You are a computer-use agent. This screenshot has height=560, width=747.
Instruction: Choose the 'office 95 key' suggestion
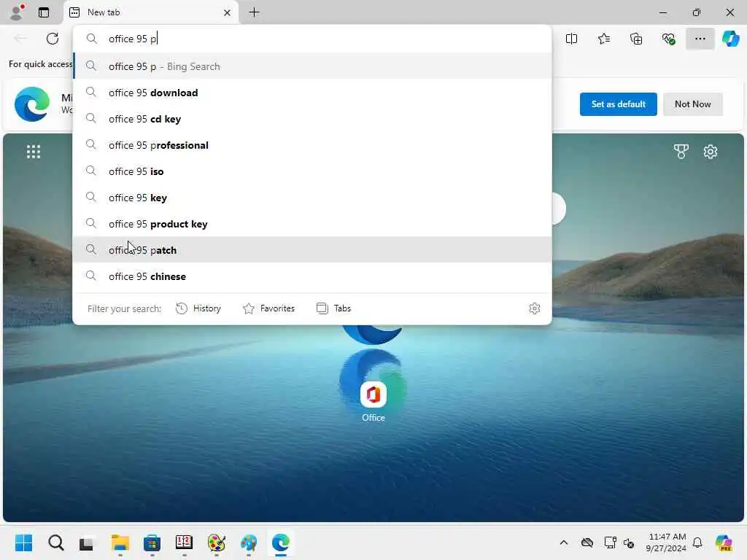pyautogui.click(x=312, y=197)
